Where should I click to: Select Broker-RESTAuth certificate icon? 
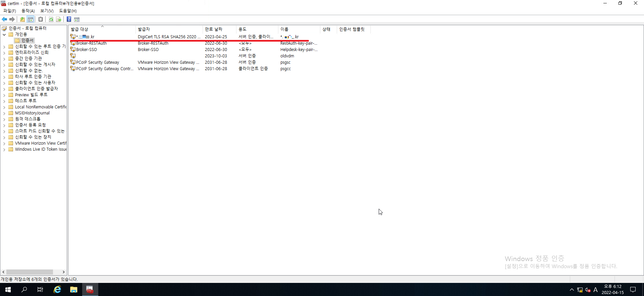click(x=73, y=43)
